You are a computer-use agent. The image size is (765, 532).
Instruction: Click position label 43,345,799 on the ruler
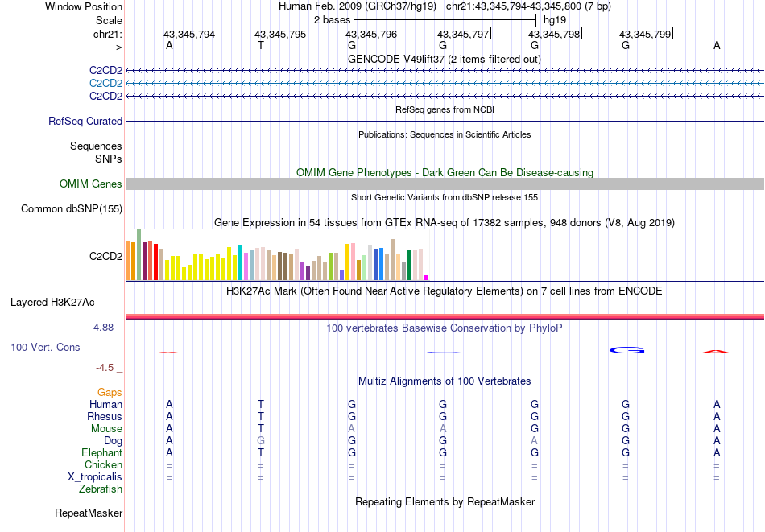coord(645,34)
